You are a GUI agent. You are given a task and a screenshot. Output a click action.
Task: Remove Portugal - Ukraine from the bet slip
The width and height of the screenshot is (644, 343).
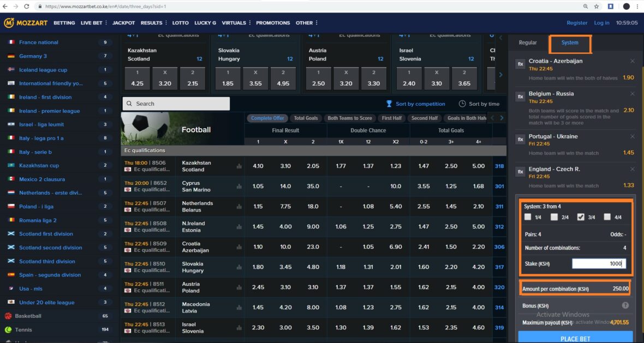click(633, 137)
